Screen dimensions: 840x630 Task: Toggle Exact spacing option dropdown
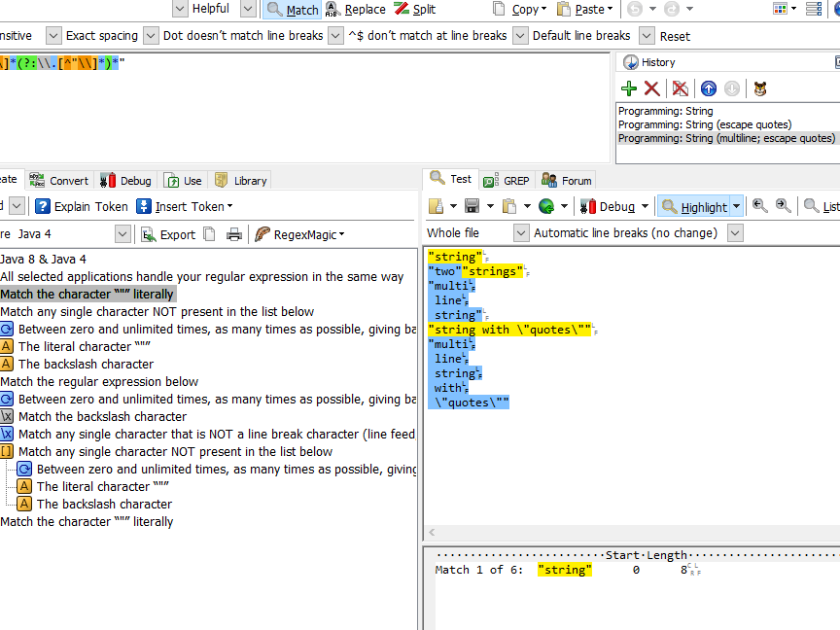pyautogui.click(x=151, y=36)
